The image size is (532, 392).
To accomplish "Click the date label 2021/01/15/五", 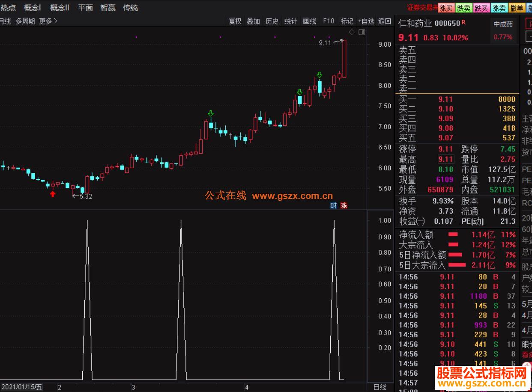I will 22,387.
